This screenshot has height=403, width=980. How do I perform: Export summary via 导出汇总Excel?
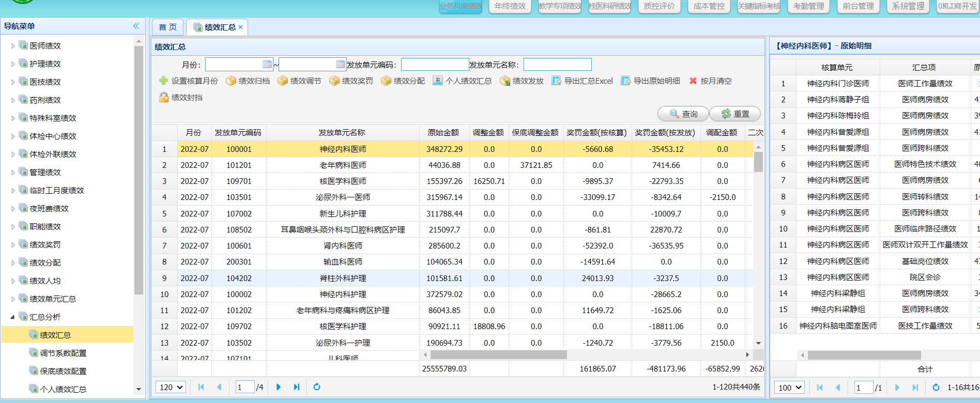coord(583,81)
